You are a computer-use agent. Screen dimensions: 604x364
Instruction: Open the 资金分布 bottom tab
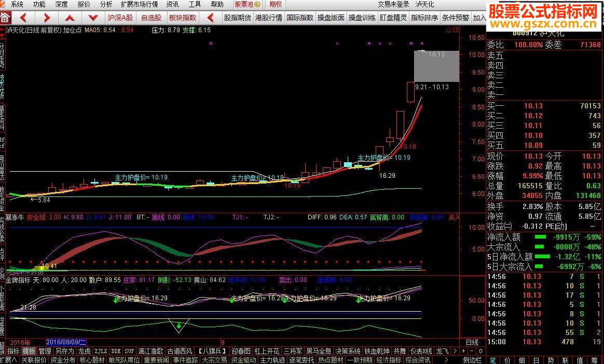[63, 360]
